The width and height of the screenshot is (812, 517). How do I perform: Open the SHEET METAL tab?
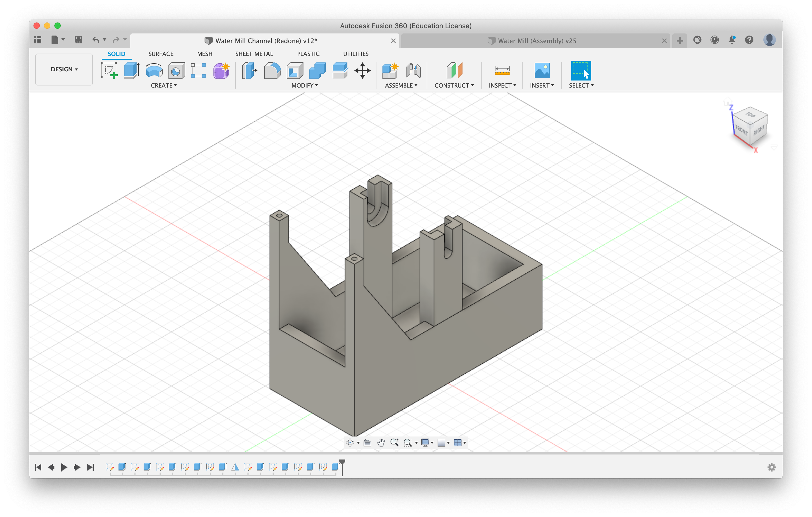254,54
